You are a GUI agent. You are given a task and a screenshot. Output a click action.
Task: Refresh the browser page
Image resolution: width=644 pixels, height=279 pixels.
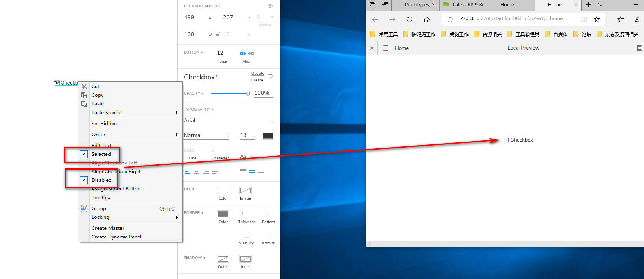[x=410, y=19]
